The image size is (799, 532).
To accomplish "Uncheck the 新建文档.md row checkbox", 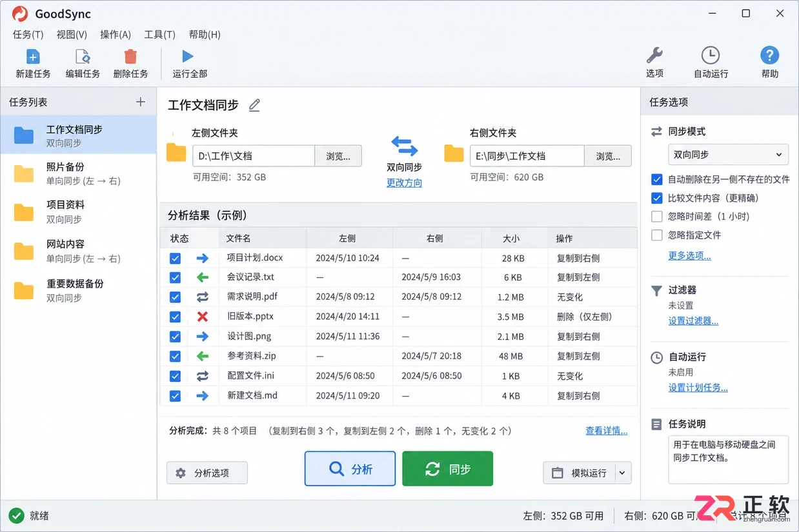I will pos(175,396).
